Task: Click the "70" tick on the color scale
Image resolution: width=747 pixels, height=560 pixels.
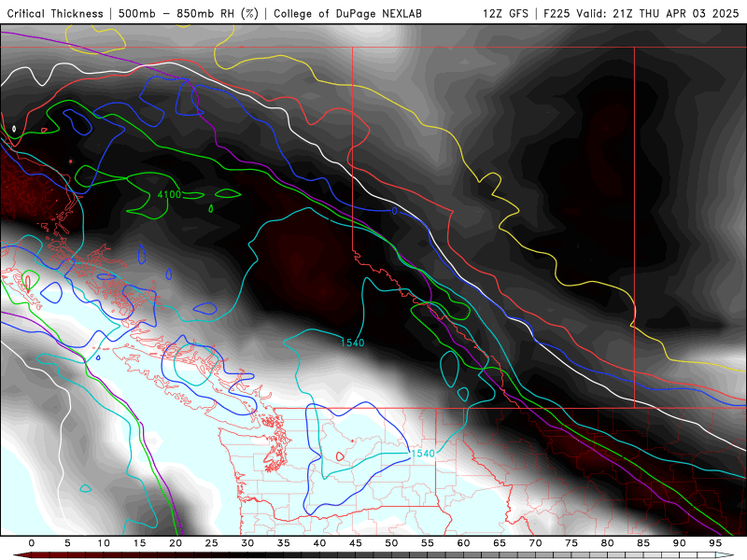Action: click(535, 543)
